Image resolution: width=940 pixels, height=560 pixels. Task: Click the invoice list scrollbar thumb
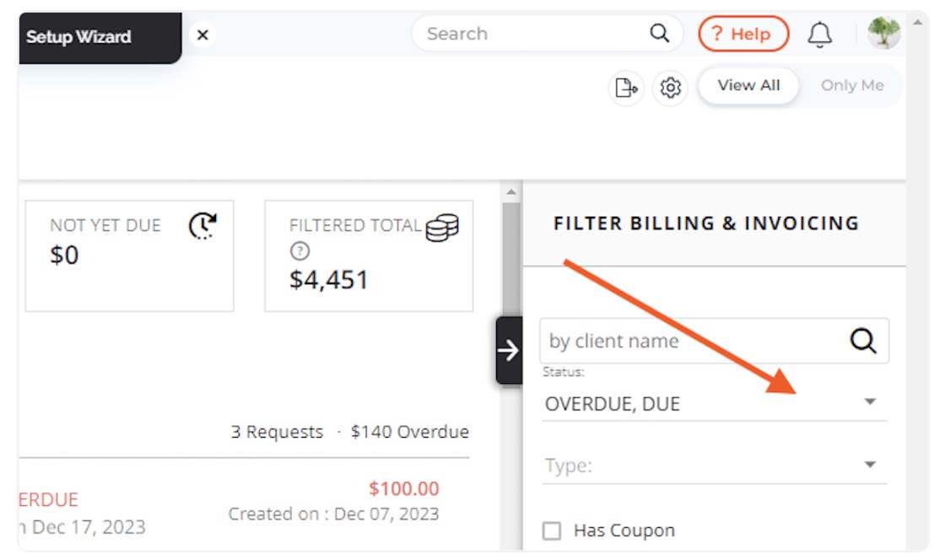(x=511, y=261)
